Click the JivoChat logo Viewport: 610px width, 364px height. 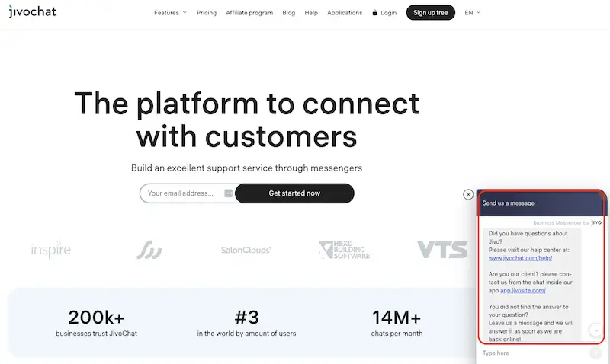tap(32, 12)
